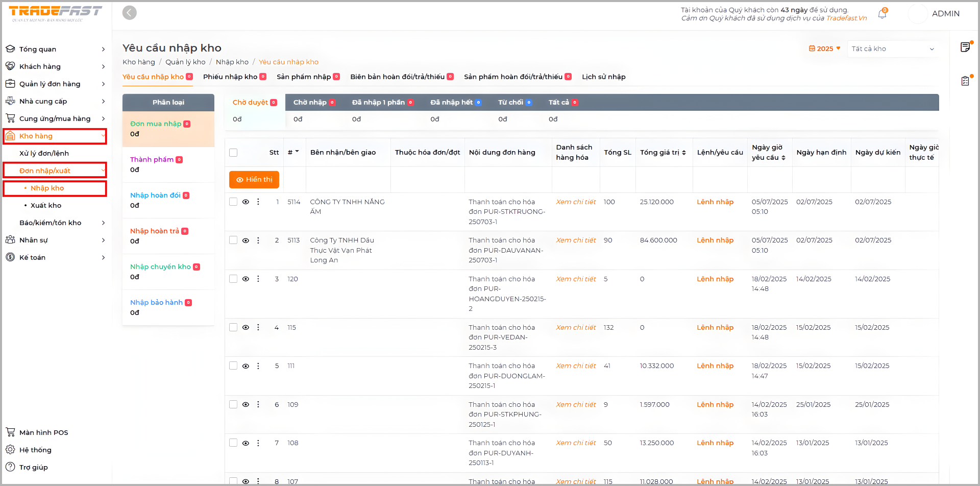Open Hệ thống settings in sidebar
The height and width of the screenshot is (486, 980).
click(x=35, y=450)
